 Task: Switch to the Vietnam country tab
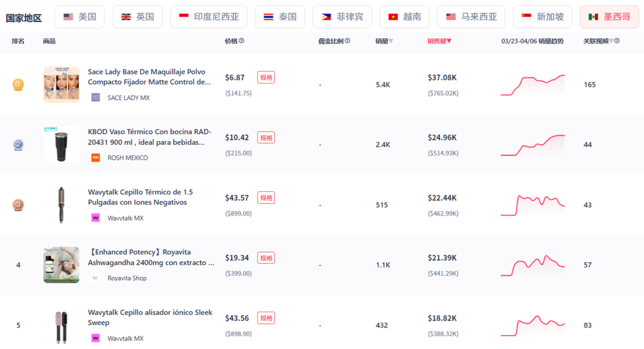[x=404, y=17]
